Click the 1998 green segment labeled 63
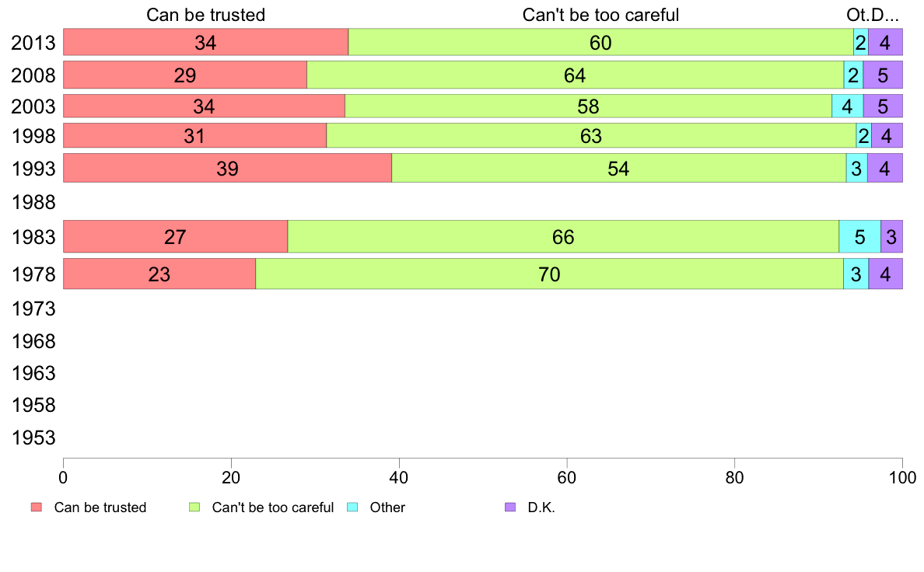 [591, 137]
